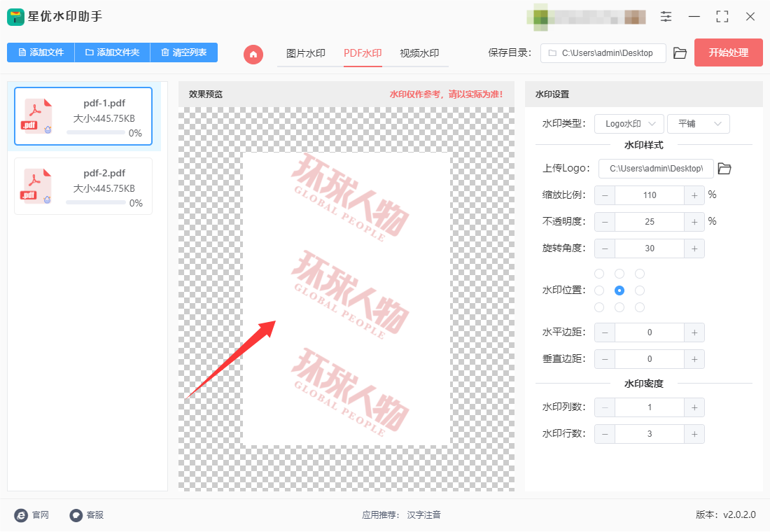Click the official website icon at bottom

pyautogui.click(x=21, y=514)
